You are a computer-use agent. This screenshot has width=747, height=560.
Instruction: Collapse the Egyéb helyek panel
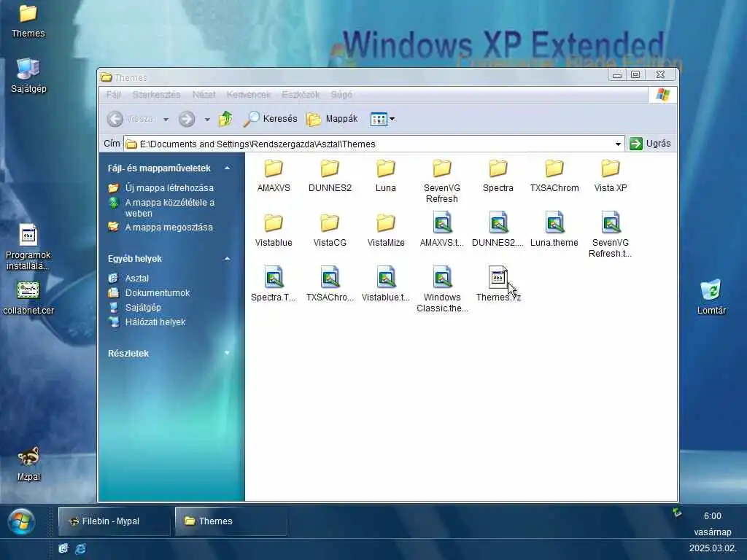click(228, 259)
